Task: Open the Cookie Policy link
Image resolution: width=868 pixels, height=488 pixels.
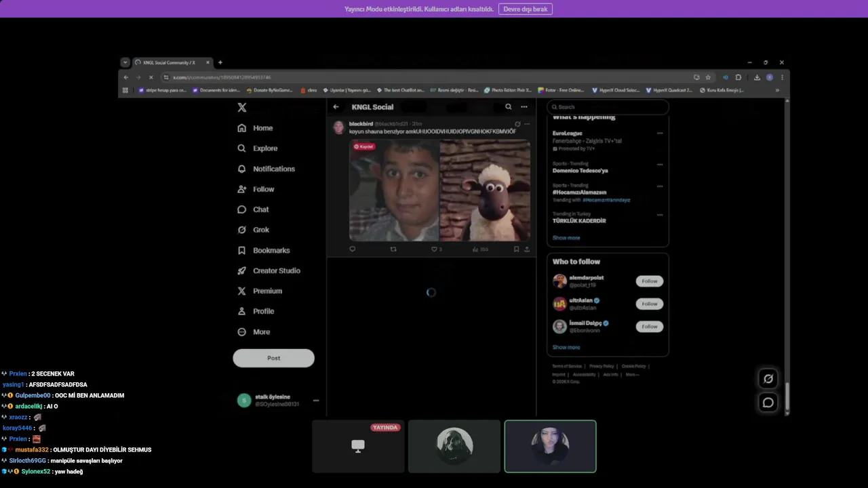Action: [x=633, y=366]
